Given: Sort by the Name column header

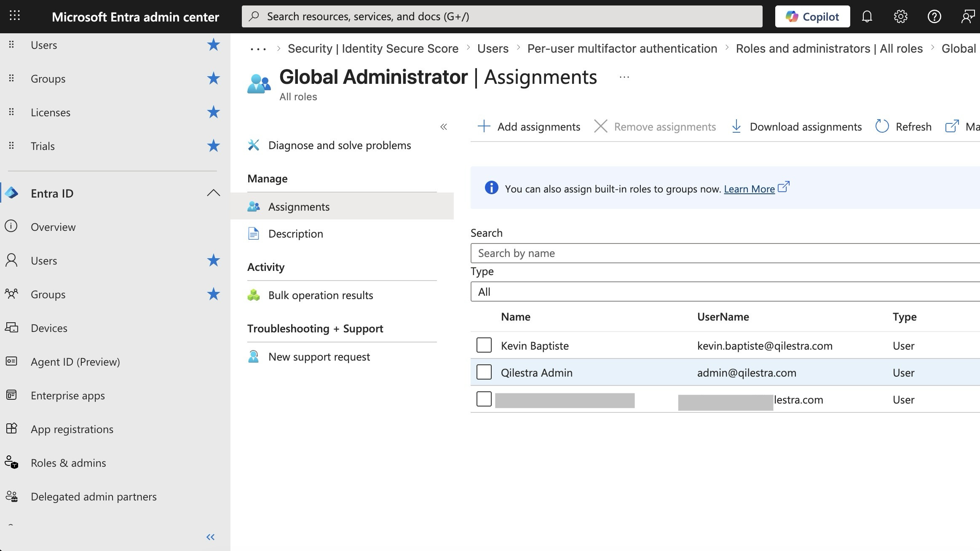Looking at the screenshot, I should coord(516,317).
